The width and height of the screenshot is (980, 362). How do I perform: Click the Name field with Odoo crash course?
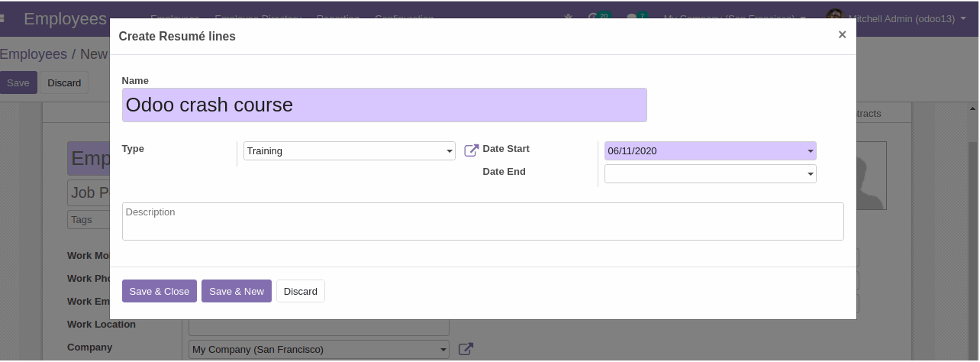pyautogui.click(x=384, y=105)
